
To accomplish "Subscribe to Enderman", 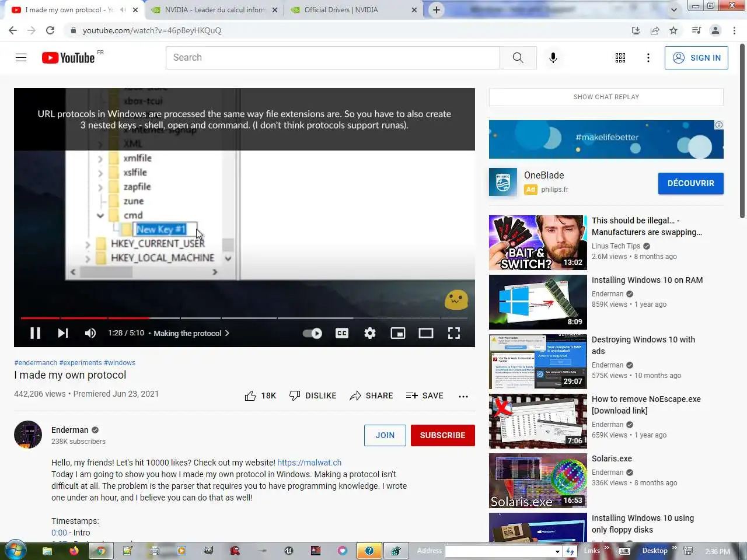I will tap(443, 435).
